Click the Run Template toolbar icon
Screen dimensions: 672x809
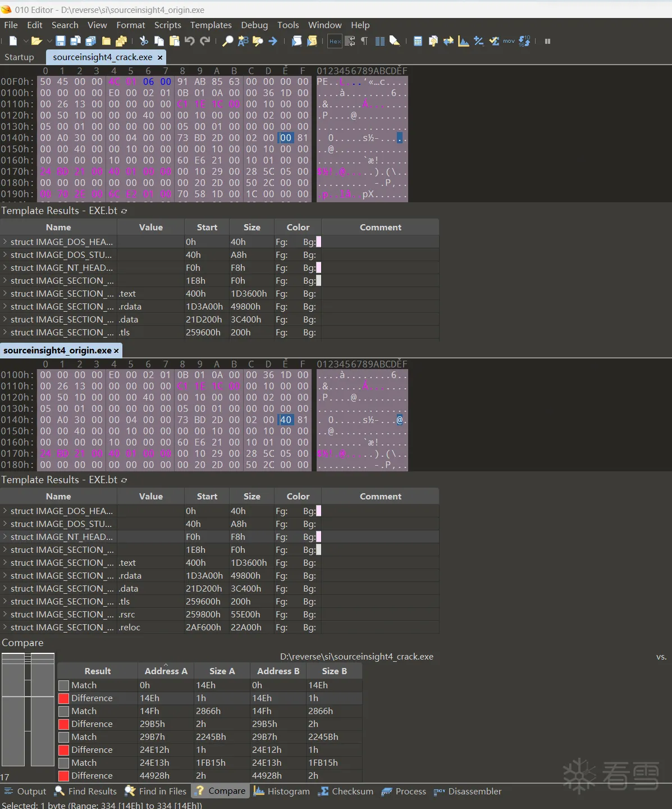[x=312, y=41]
